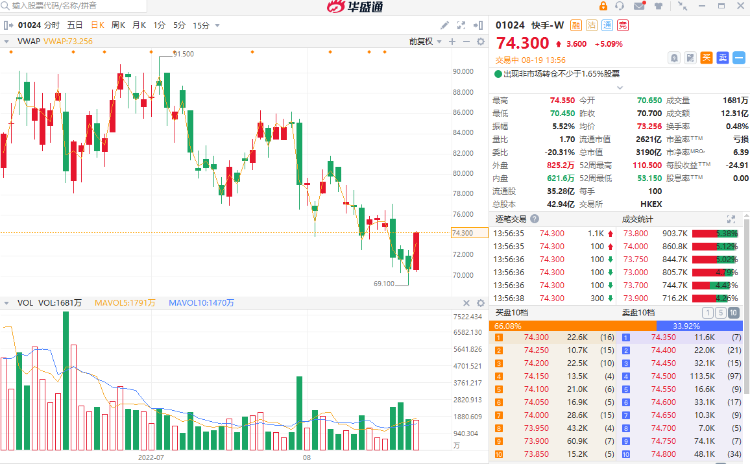The image size is (750, 464).
Task: Click the orange 买 buy button
Action: point(706,57)
